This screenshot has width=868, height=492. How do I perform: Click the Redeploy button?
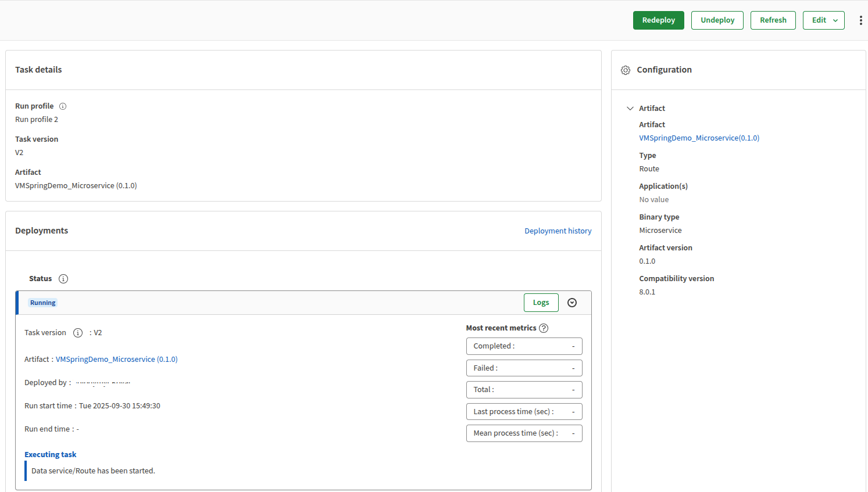tap(658, 20)
